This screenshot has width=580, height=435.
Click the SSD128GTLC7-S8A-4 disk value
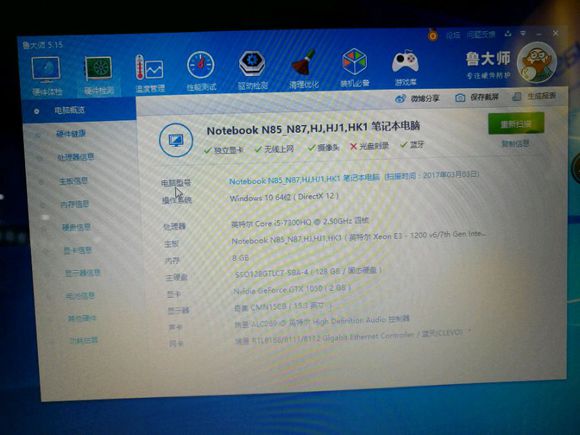308,272
